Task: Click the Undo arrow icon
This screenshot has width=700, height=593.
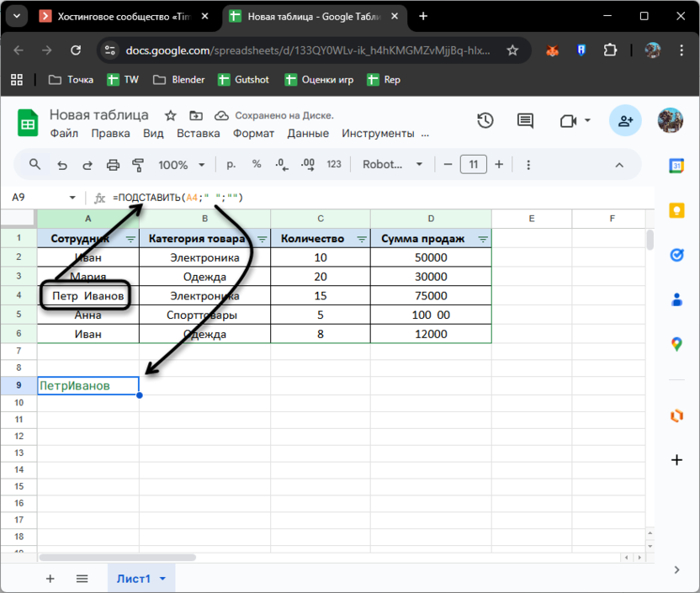Action: tap(61, 165)
